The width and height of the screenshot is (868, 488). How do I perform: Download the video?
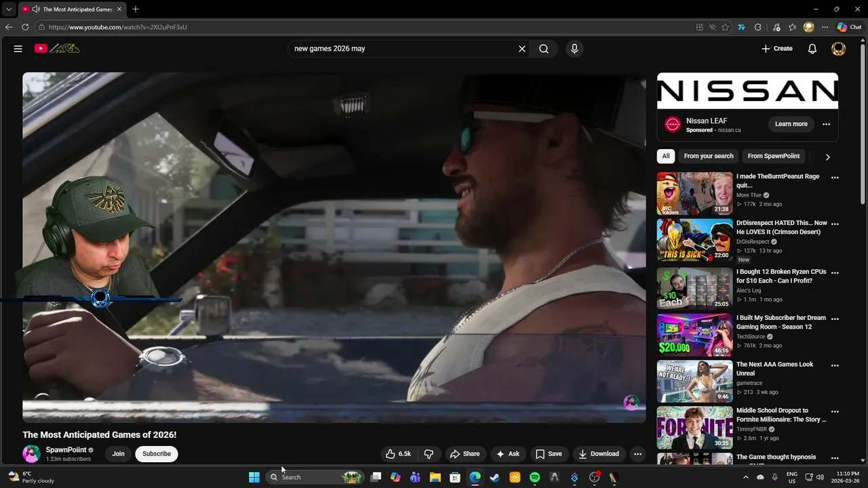[x=598, y=454]
